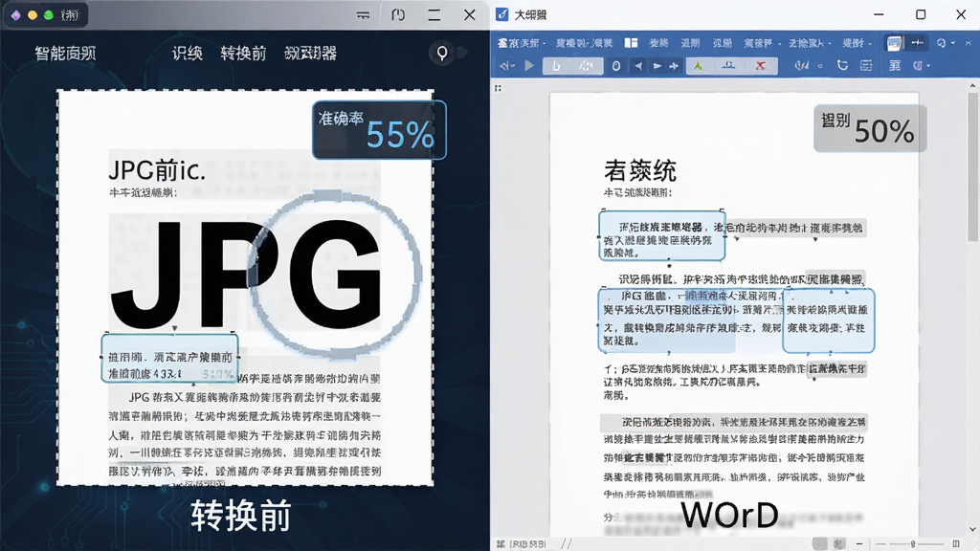Select the blue highlighted text box under JPG

click(x=169, y=359)
